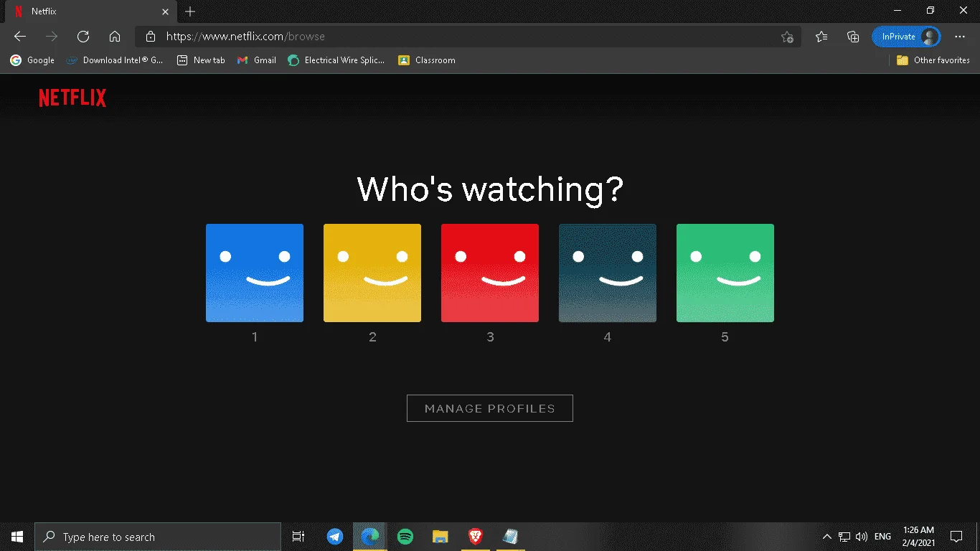Add this page to favorites star

tap(787, 37)
